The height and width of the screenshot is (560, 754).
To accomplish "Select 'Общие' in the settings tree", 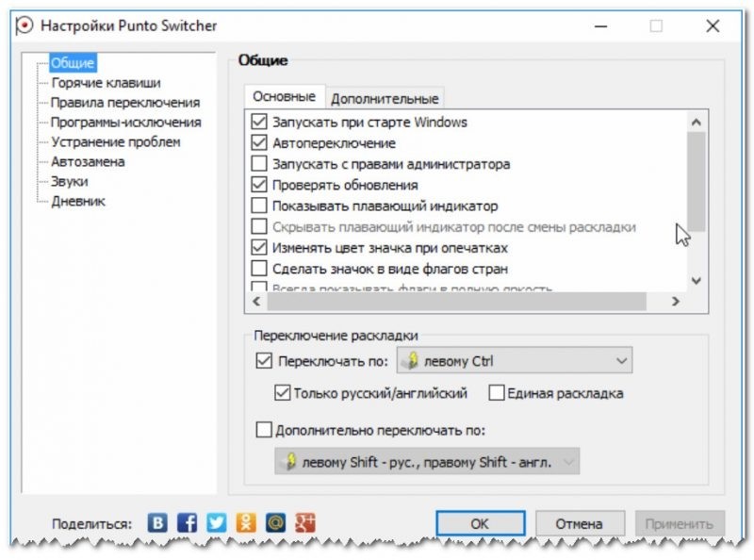I will (73, 62).
